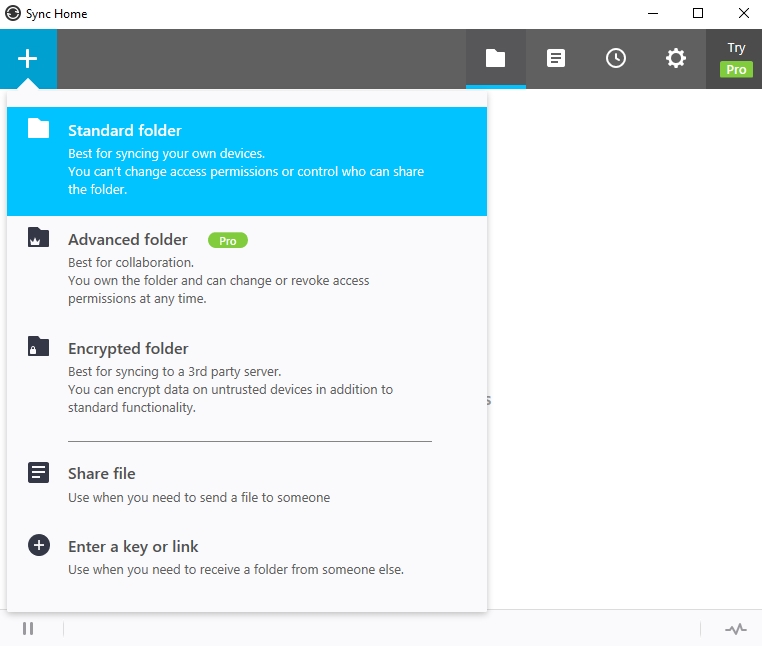
Task: Select the Standard folder option
Action: tap(246, 160)
